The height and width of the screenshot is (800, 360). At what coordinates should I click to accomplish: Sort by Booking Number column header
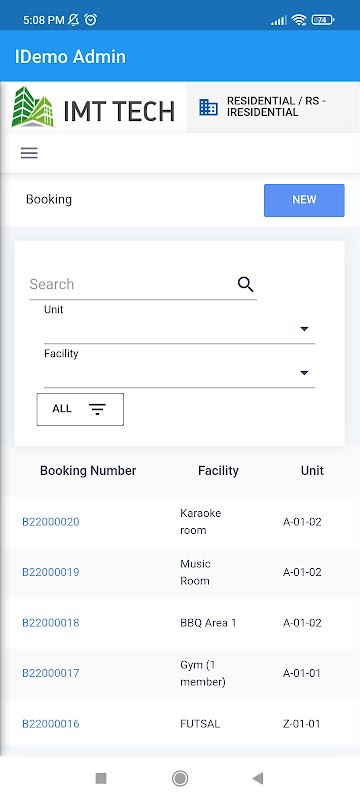pyautogui.click(x=88, y=470)
